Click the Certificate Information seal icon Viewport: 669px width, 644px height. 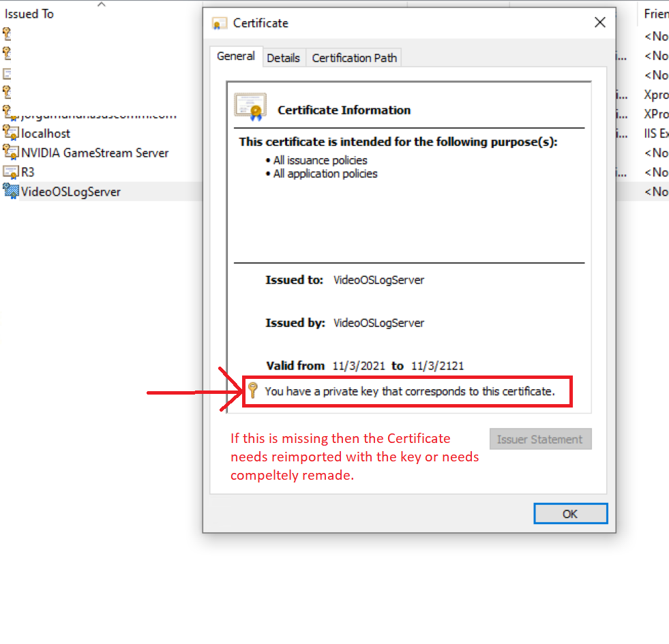[x=250, y=106]
